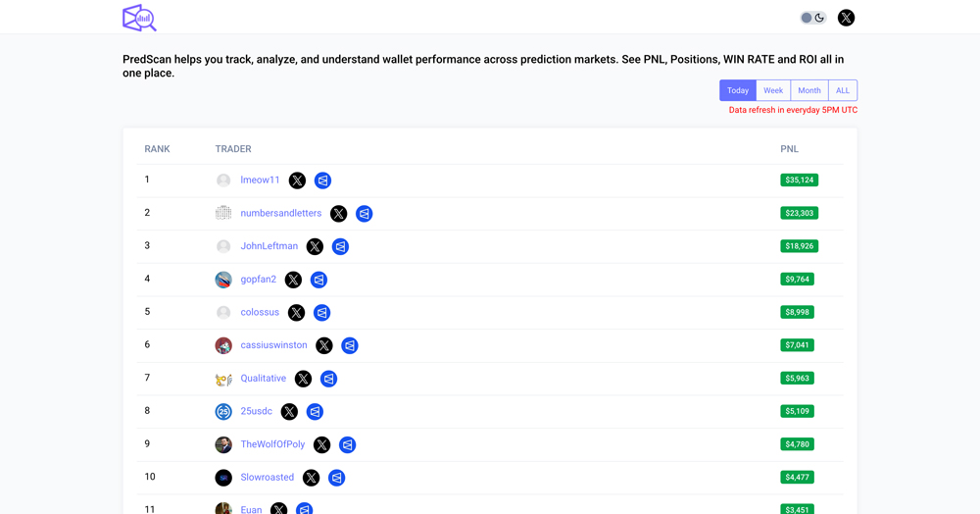Click the $35,124 PNL badge
980x514 pixels.
coord(800,180)
